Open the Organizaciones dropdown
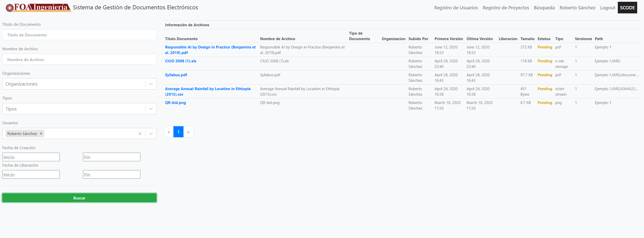Screen dimensions: 644x238 [x=79, y=84]
